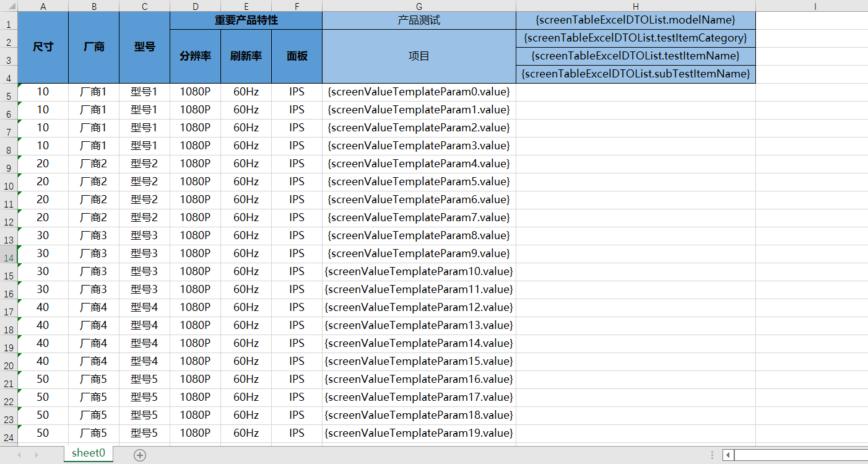Click the select-all corner above row 1

pos(9,6)
